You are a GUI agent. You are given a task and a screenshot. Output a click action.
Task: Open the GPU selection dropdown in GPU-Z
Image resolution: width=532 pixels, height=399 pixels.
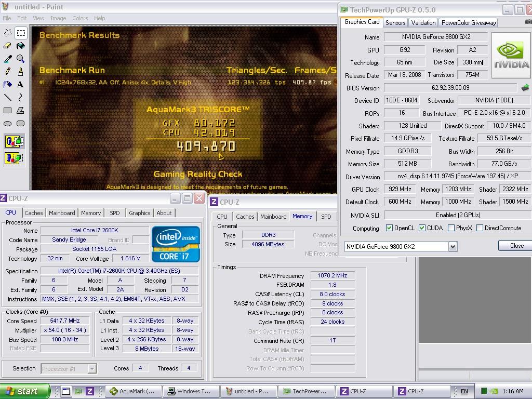click(x=453, y=247)
